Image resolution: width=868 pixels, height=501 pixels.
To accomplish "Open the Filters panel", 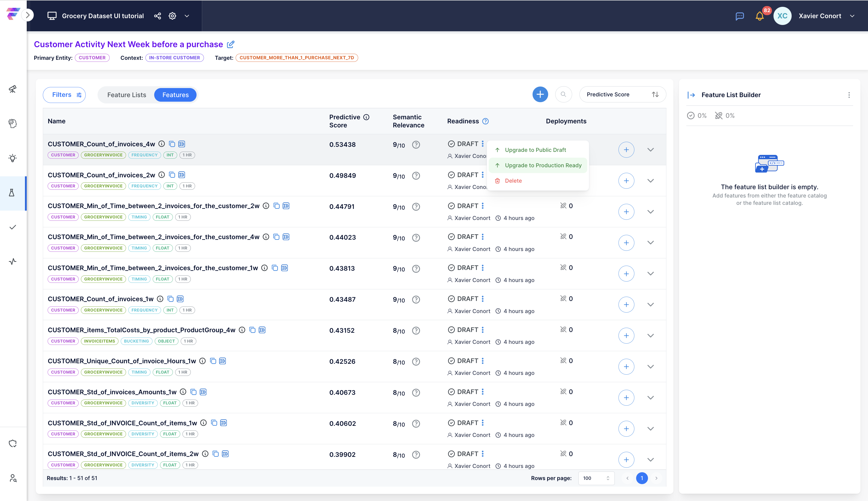I will click(64, 95).
